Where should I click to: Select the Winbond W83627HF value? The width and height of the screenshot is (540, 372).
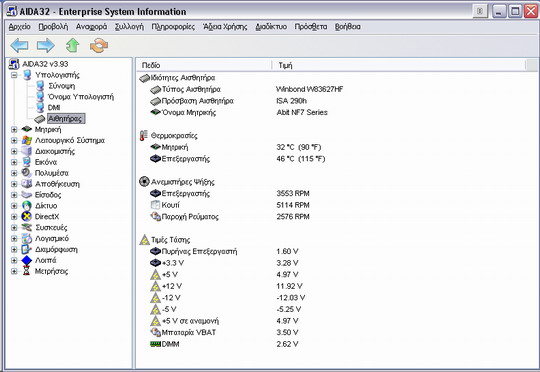(310, 89)
